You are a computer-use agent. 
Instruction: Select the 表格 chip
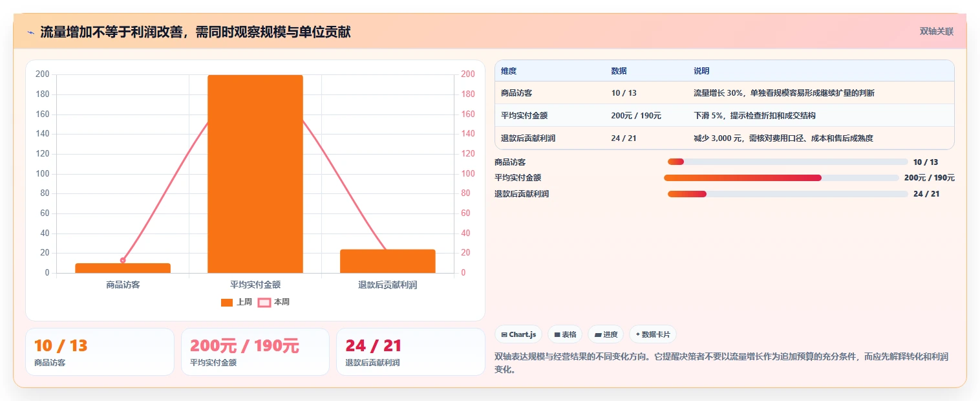point(565,334)
